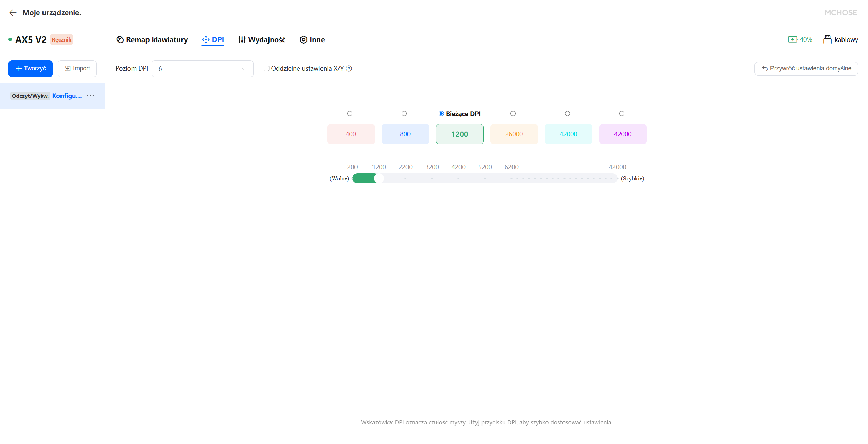
Task: Select the radio button above 26000 DPI
Action: (x=513, y=114)
